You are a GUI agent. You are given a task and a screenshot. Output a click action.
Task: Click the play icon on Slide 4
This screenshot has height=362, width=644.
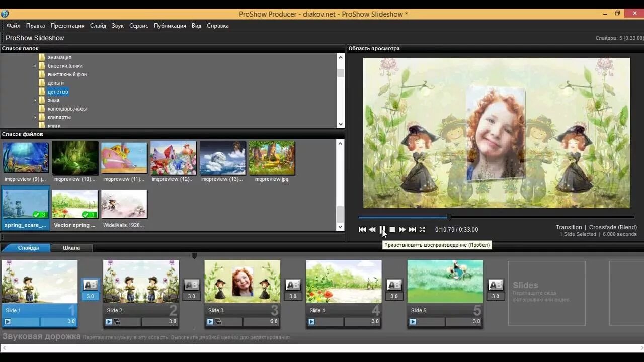click(x=311, y=322)
